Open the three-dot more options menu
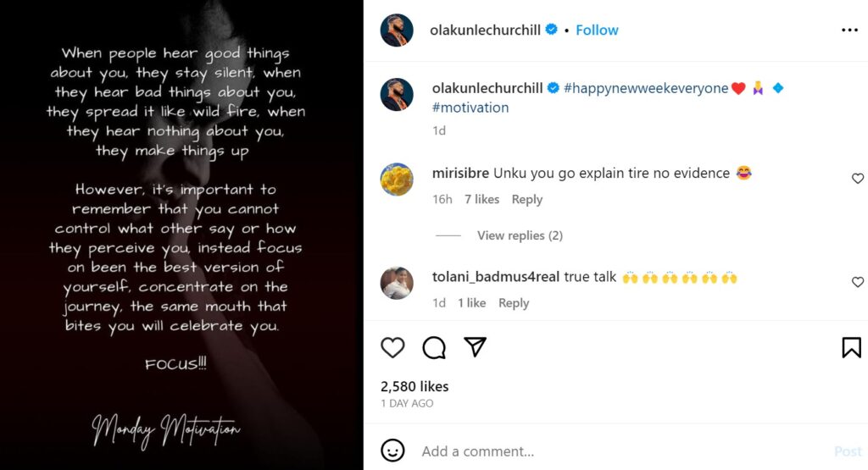The image size is (868, 470). pyautogui.click(x=849, y=30)
